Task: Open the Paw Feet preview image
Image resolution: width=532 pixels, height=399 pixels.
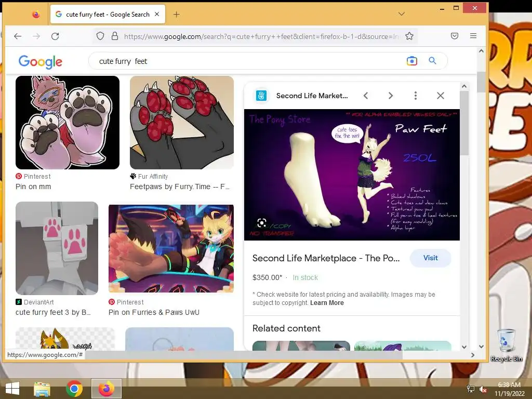Action: (352, 175)
